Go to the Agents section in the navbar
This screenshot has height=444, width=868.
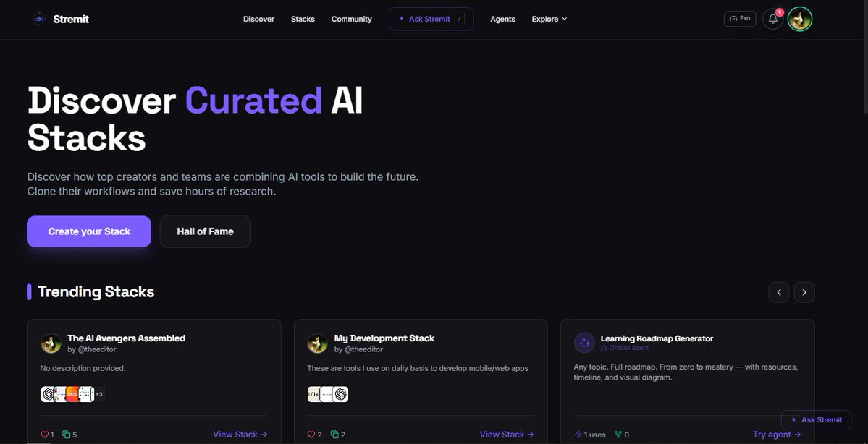(502, 19)
